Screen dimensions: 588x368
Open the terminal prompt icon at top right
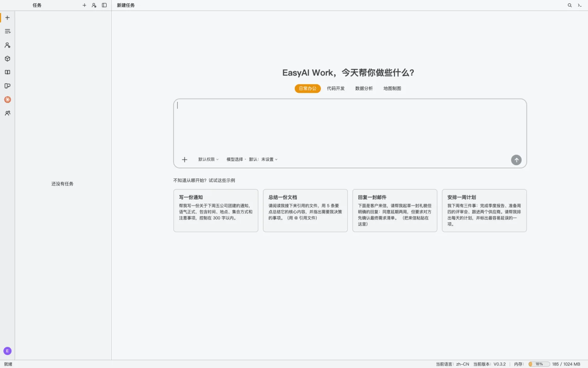click(x=580, y=5)
